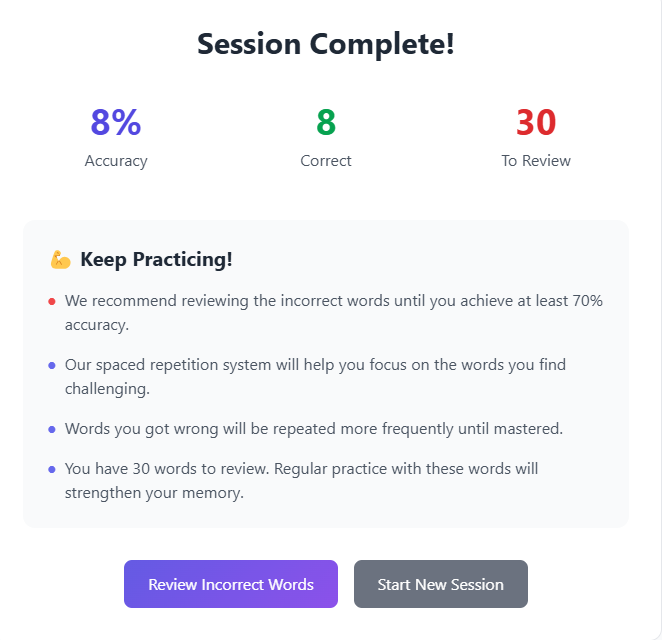Start a new session

440,584
